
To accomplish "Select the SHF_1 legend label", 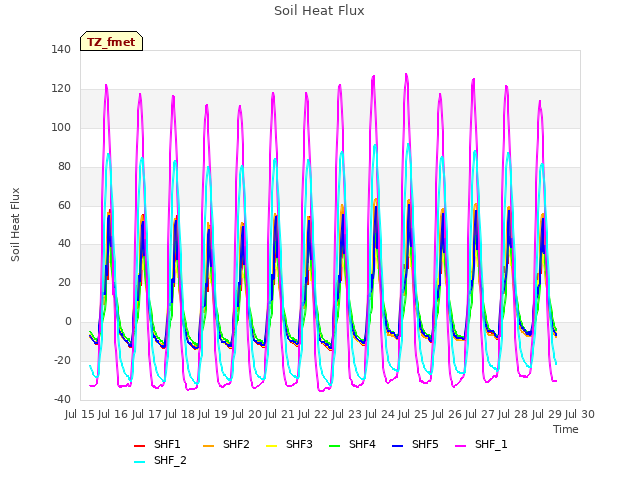I will coord(491,444).
